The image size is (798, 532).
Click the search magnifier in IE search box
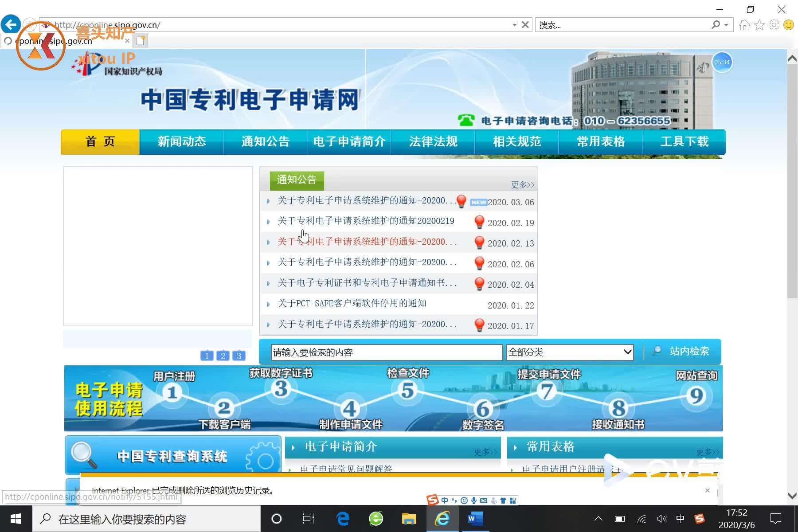(x=716, y=25)
